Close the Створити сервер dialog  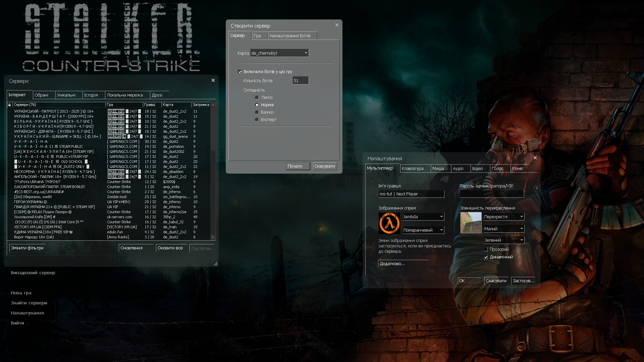pyautogui.click(x=337, y=25)
